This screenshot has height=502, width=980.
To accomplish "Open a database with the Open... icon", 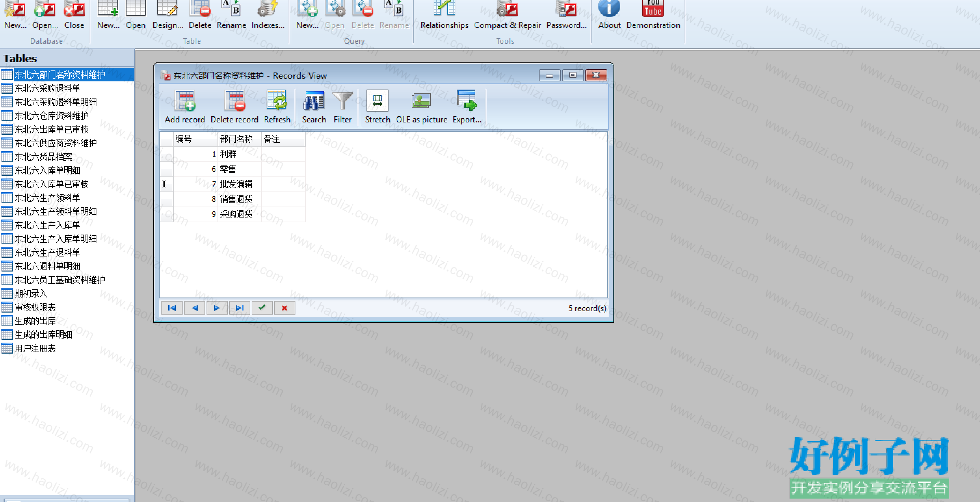I will pos(45,15).
